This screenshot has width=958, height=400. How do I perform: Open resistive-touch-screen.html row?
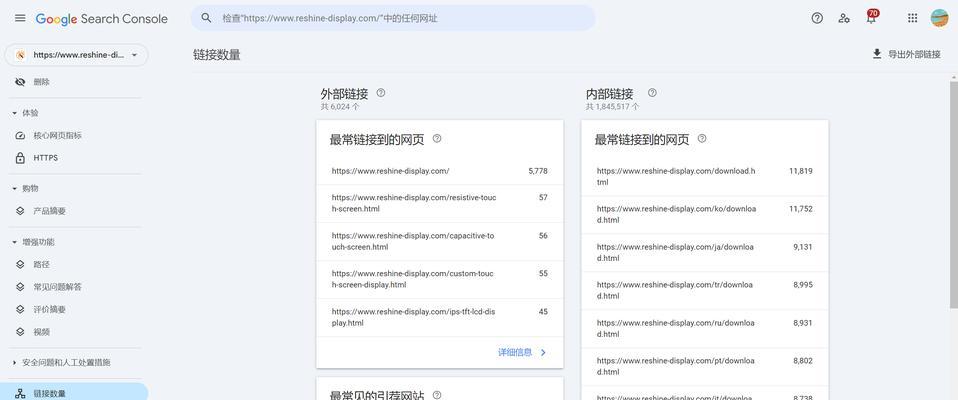click(439, 203)
